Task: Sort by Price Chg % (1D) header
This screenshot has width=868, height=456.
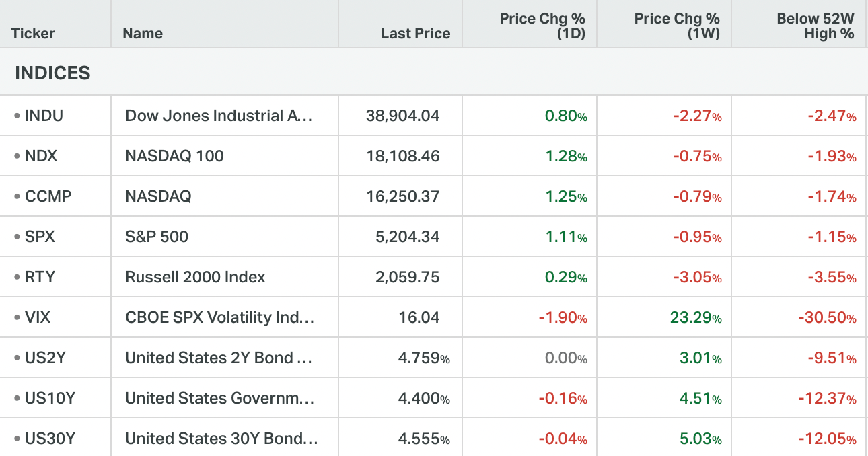Action: (x=542, y=26)
